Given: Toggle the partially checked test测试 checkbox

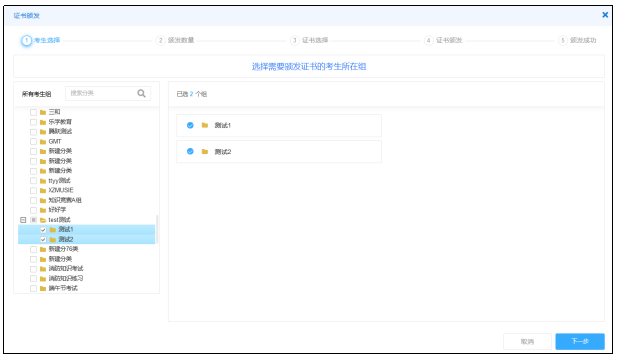Looking at the screenshot, I should pyautogui.click(x=33, y=220).
